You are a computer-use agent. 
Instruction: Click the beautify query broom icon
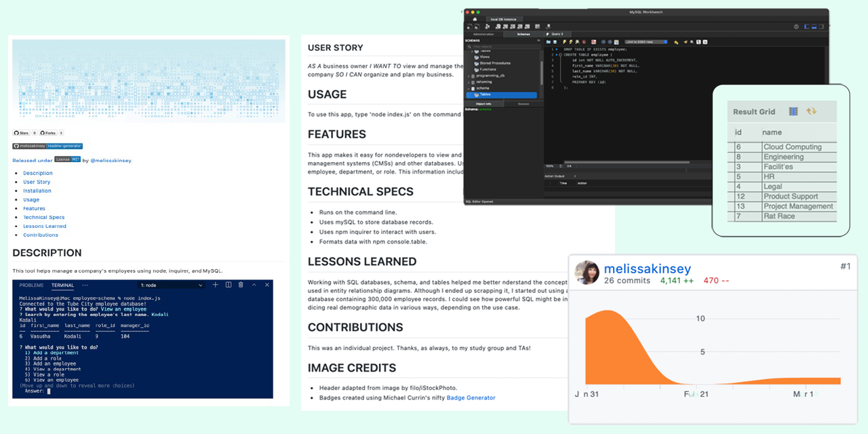685,42
